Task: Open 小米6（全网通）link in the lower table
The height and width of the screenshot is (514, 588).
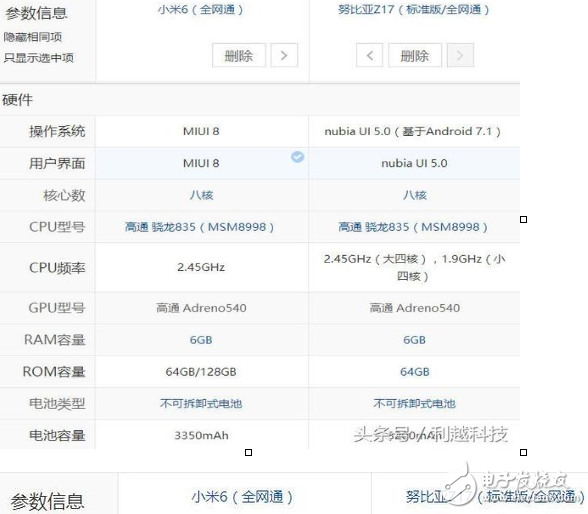Action: (x=242, y=497)
